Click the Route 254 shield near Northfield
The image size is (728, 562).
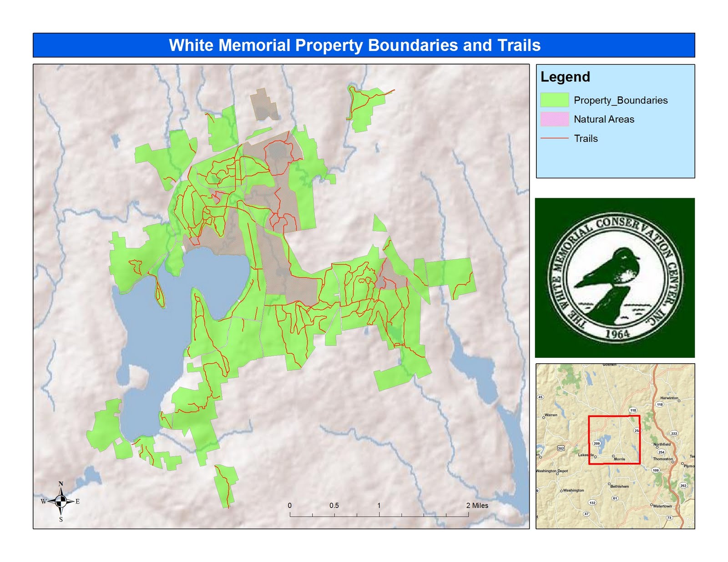(662, 452)
